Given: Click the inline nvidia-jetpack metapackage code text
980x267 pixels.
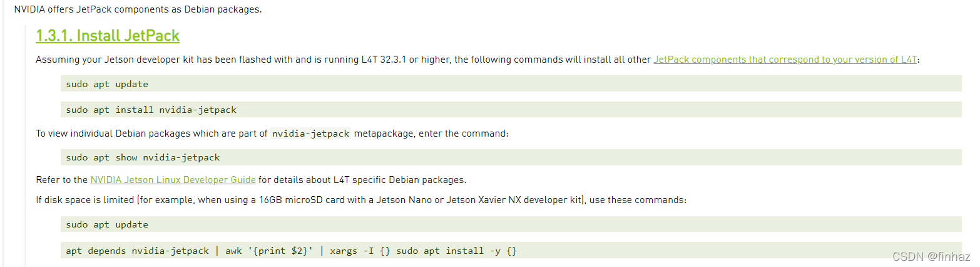Looking at the screenshot, I should coord(311,133).
